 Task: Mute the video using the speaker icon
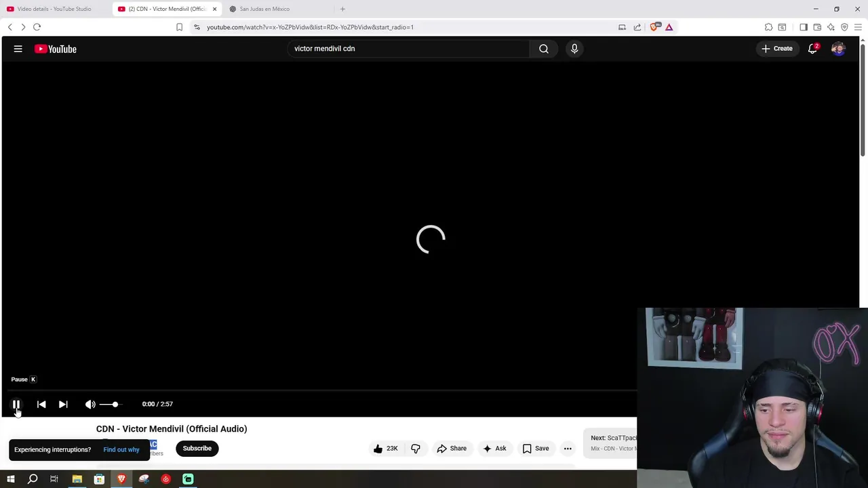90,404
